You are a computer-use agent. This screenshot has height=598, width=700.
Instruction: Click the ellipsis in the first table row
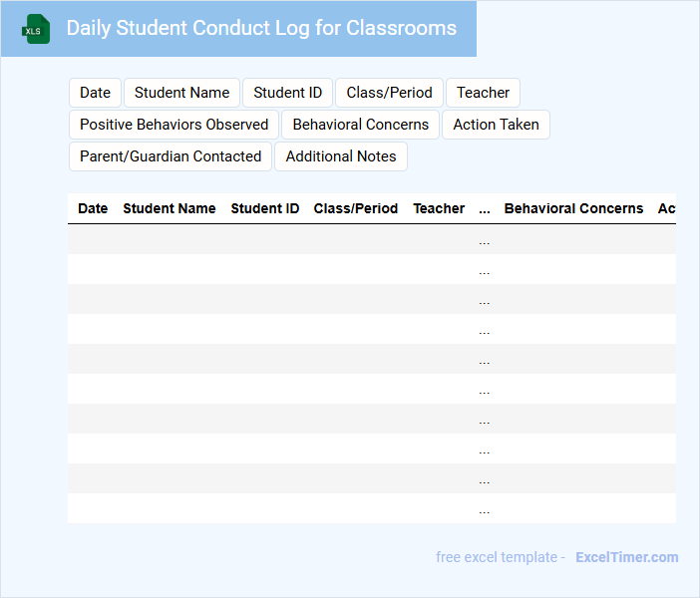click(x=485, y=240)
